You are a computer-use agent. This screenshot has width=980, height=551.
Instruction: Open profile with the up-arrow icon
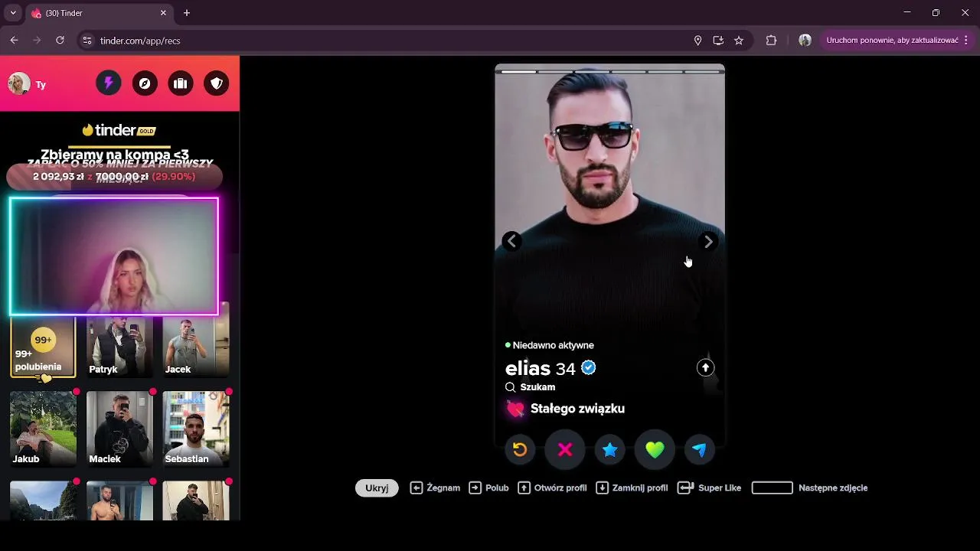tap(705, 368)
